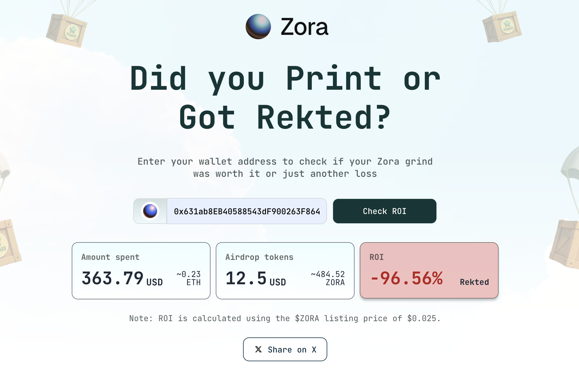Click the -96.56% ROI value
Image resolution: width=579 pixels, height=392 pixels.
[x=407, y=278]
